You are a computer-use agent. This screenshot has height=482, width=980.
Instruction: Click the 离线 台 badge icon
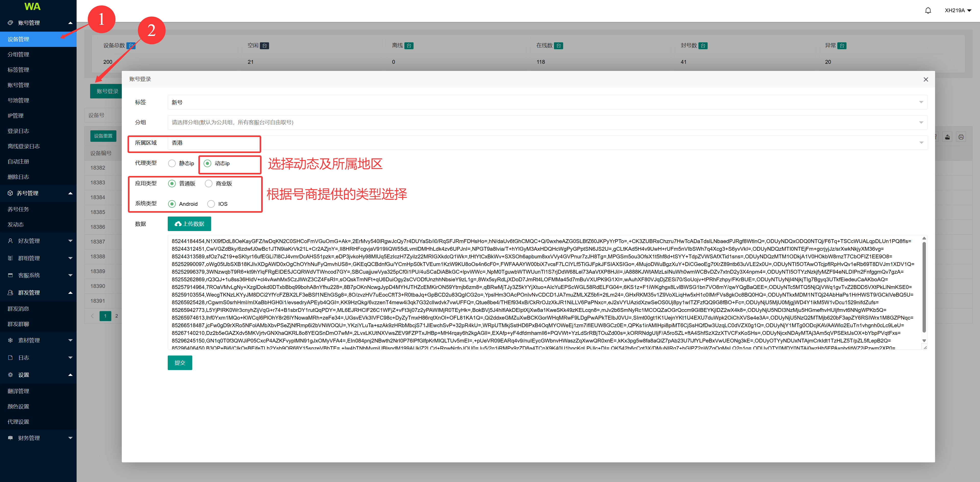click(409, 46)
